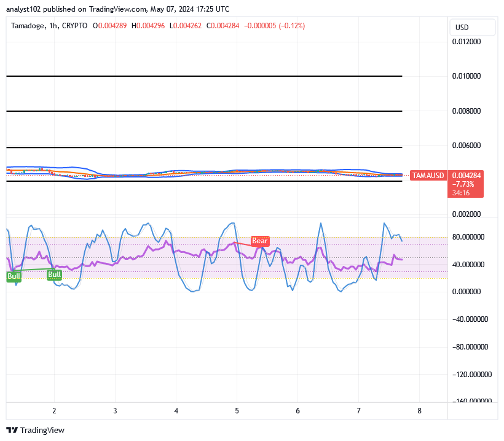Click the −7.73% change in price tag
Viewport: 504px width, 441px height.
pos(463,184)
